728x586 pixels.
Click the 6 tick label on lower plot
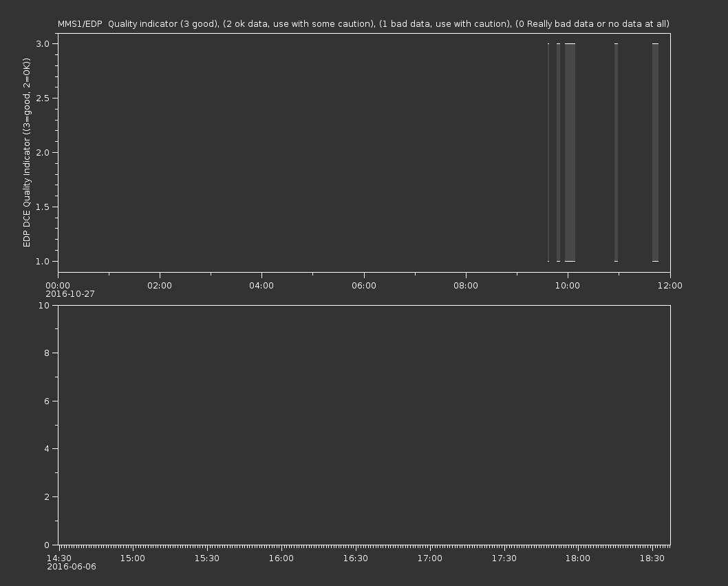point(47,401)
